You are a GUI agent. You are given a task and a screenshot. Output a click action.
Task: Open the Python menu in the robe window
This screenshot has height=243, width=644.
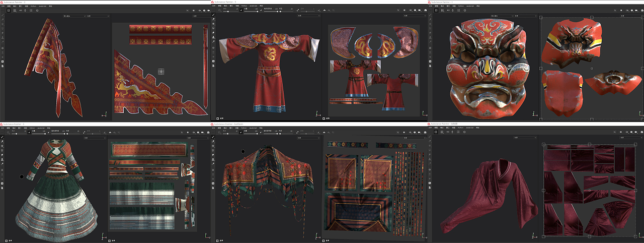click(x=244, y=6)
